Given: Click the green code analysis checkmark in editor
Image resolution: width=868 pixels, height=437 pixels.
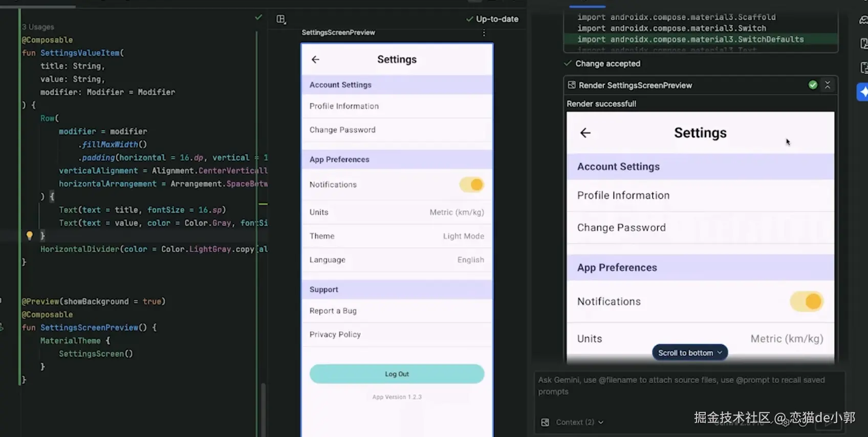Looking at the screenshot, I should pos(258,17).
